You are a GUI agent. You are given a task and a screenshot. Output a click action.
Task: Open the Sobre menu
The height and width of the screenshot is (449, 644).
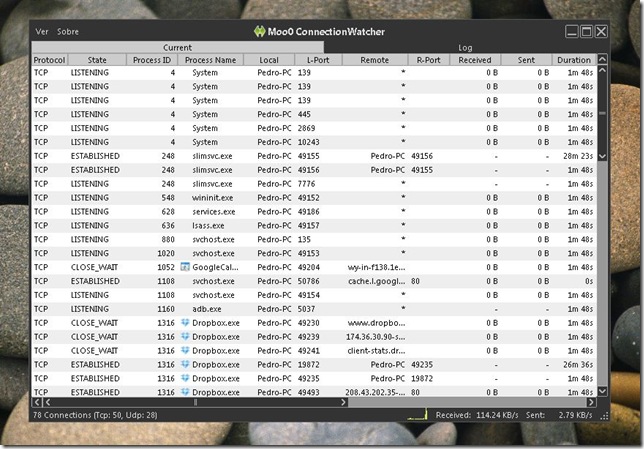68,32
